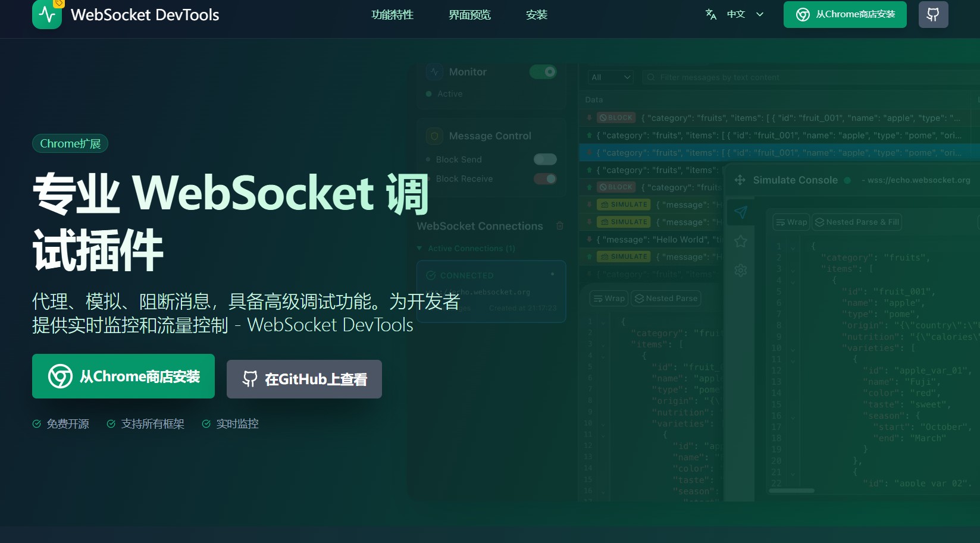This screenshot has width=980, height=543.
Task: Click the wss://echo.websocket.org label in Simulate Console
Action: point(919,180)
